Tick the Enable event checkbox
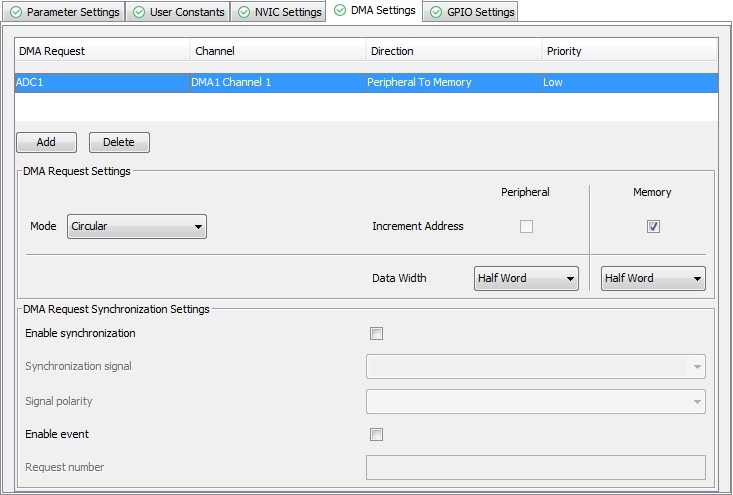 pos(377,435)
